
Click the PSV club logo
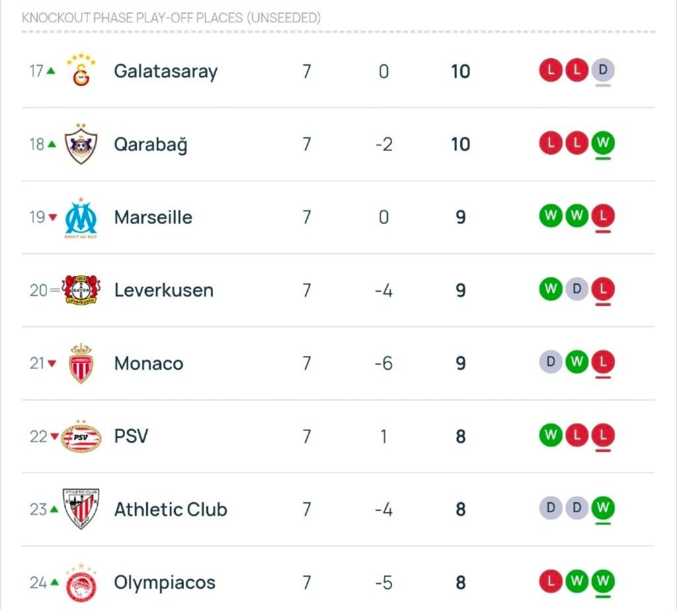[81, 436]
